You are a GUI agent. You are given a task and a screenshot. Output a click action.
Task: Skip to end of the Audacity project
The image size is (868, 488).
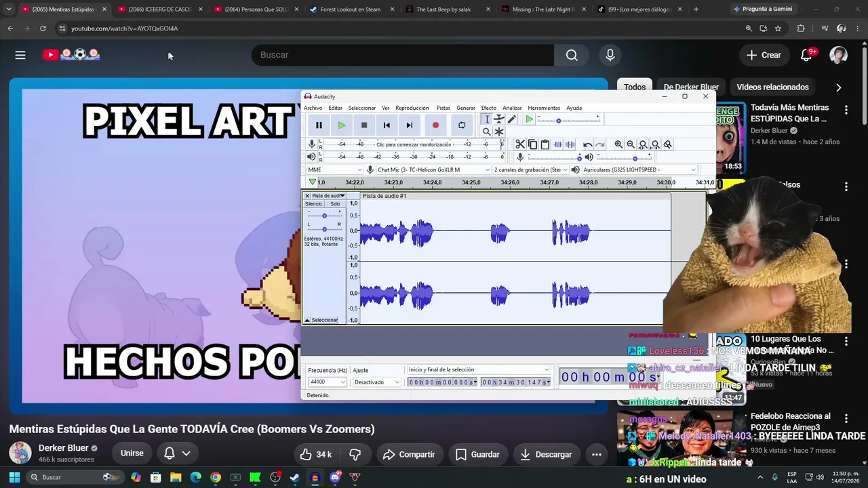[x=410, y=125]
